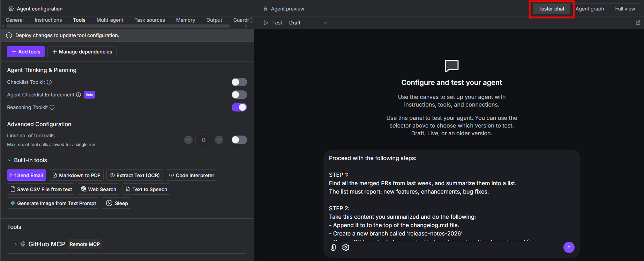
Task: Toggle Agent Checklist Enforcement switch
Action: 239,95
